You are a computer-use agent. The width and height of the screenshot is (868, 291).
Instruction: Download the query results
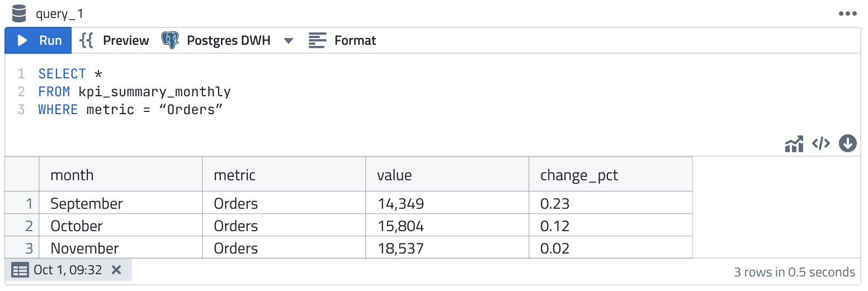tap(848, 144)
